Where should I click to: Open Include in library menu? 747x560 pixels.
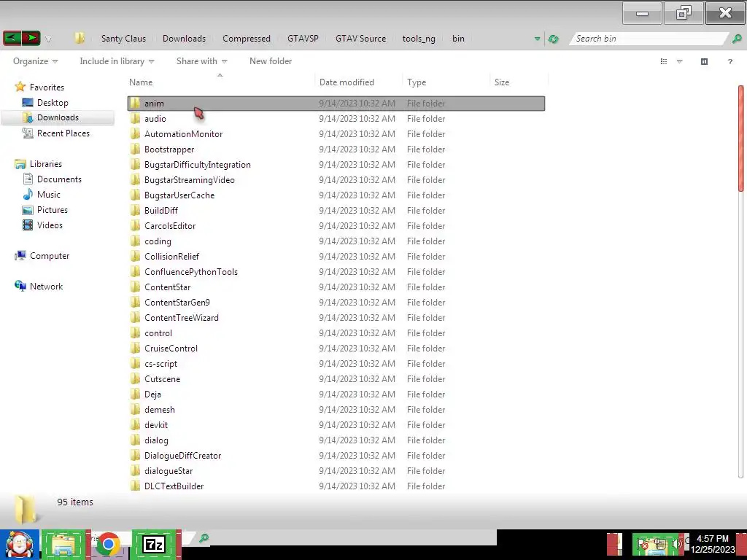[x=117, y=61]
